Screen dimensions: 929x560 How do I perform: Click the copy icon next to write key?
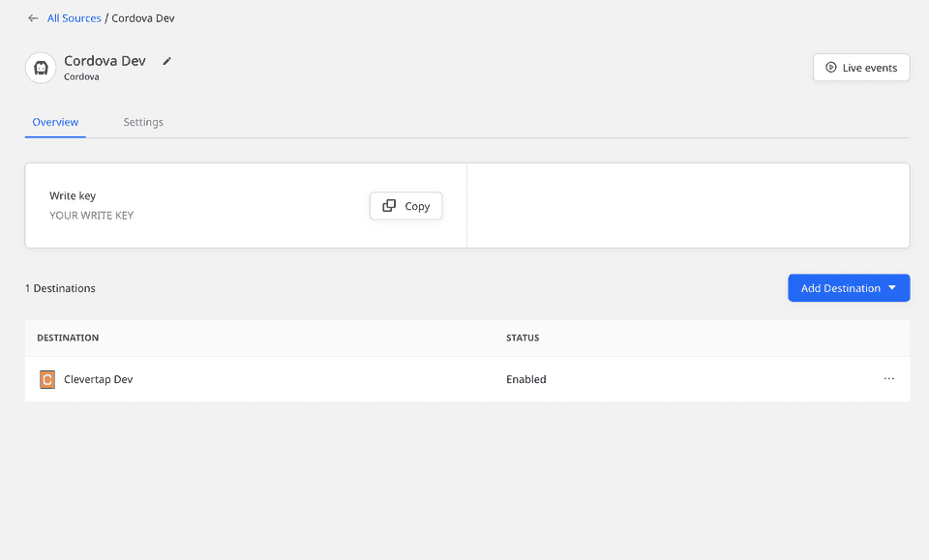[390, 205]
